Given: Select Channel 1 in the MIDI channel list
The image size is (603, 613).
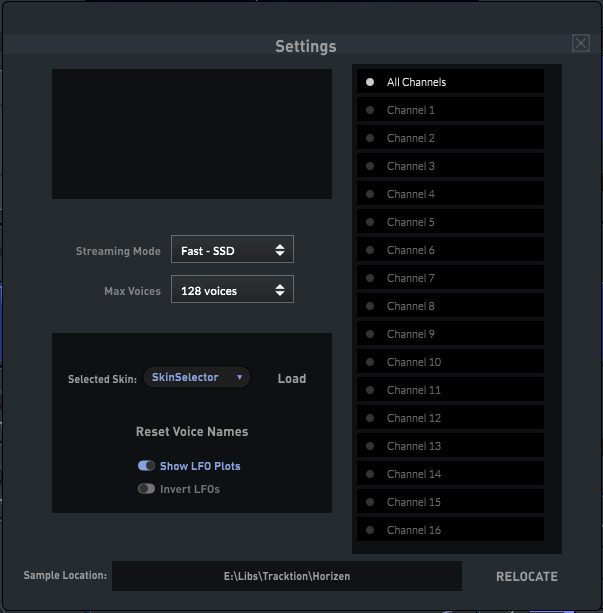Looking at the screenshot, I should click(x=450, y=109).
